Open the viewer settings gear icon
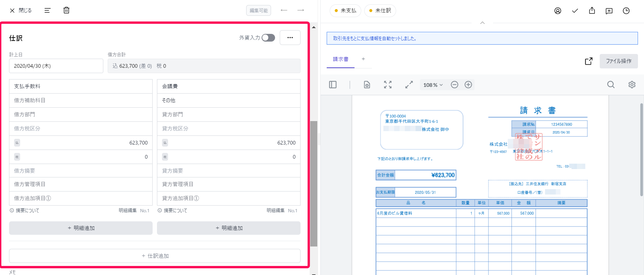Image resolution: width=644 pixels, height=275 pixels. (x=632, y=85)
